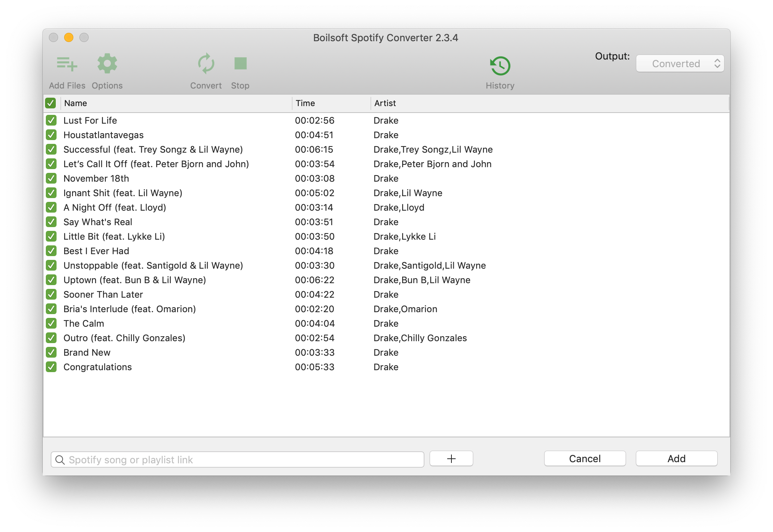
Task: Click the Time column header to sort
Action: [x=306, y=103]
